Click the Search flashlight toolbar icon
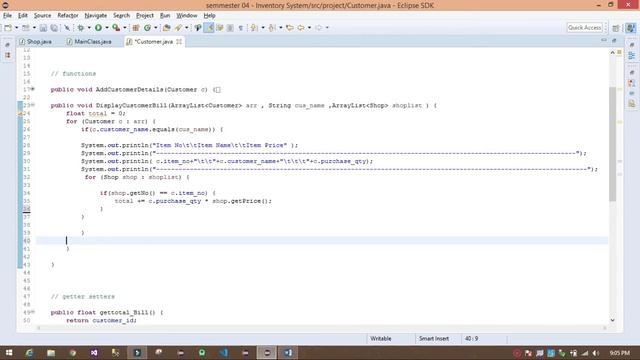 coord(198,28)
